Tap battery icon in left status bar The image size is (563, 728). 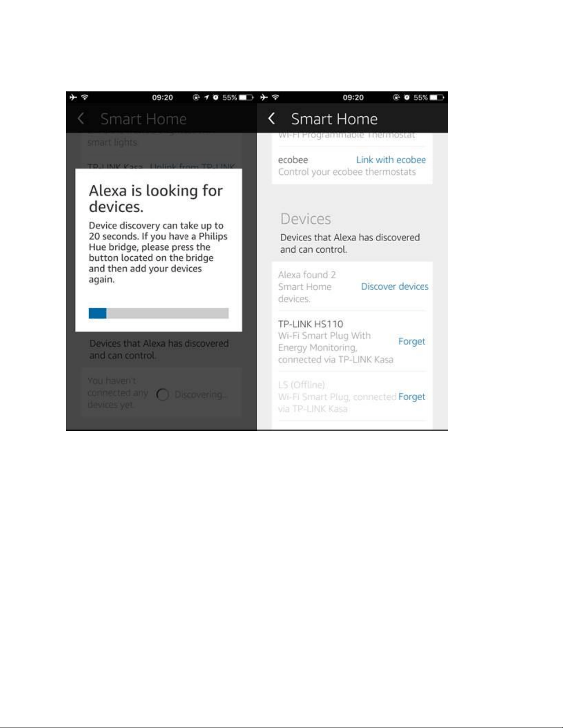[x=246, y=97]
